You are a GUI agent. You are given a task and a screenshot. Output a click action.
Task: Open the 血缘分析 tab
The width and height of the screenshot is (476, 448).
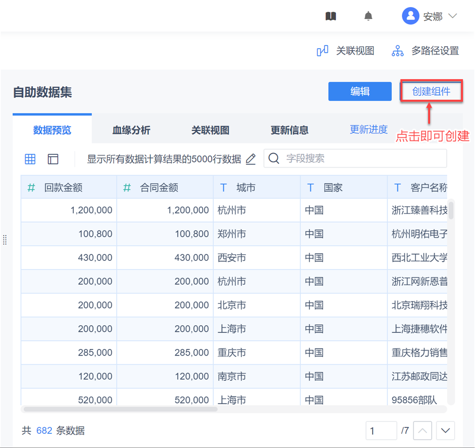pos(131,130)
